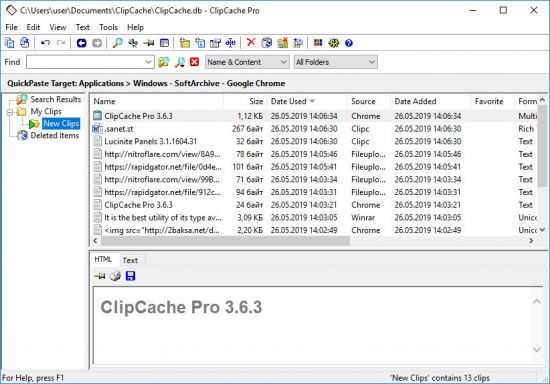This screenshot has width=550, height=384.
Task: Click the blue back navigation button
Action: click(81, 43)
